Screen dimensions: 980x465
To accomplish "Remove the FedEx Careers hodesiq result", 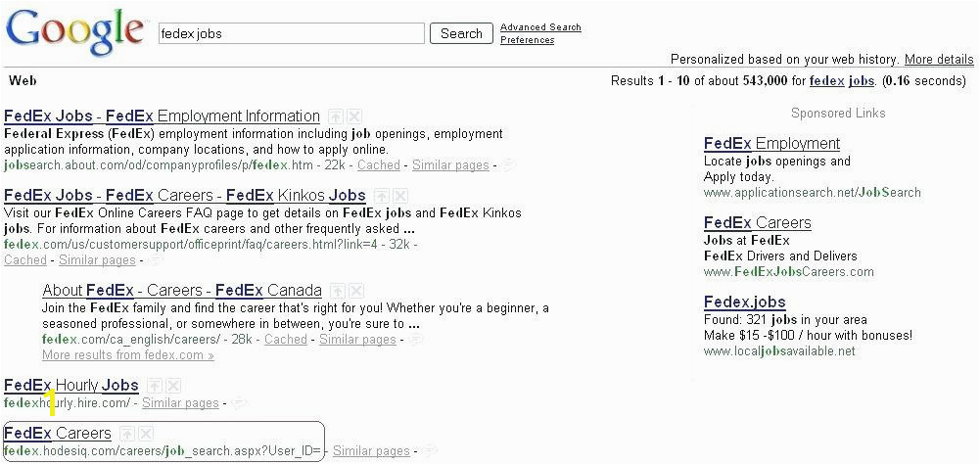I will point(146,434).
